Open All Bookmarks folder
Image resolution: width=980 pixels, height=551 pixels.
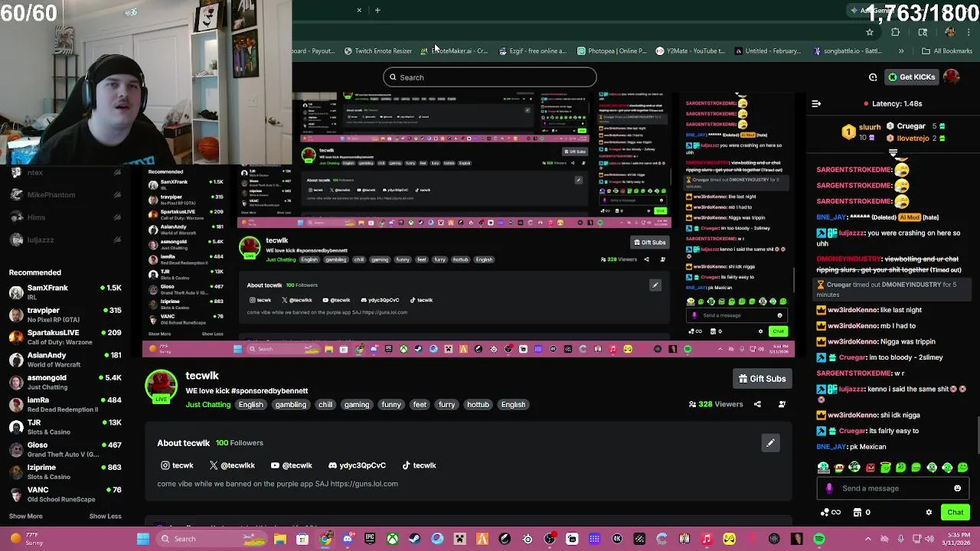tap(947, 51)
